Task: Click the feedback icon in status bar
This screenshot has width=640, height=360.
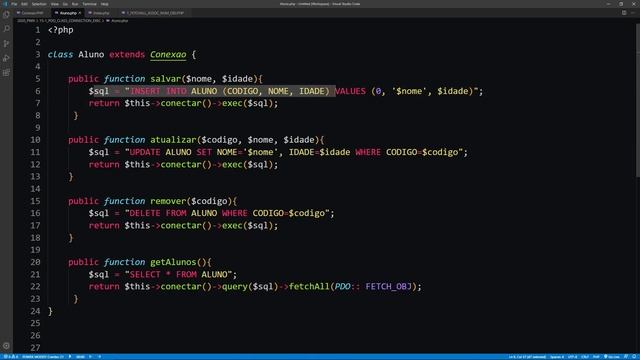Action: click(626, 357)
